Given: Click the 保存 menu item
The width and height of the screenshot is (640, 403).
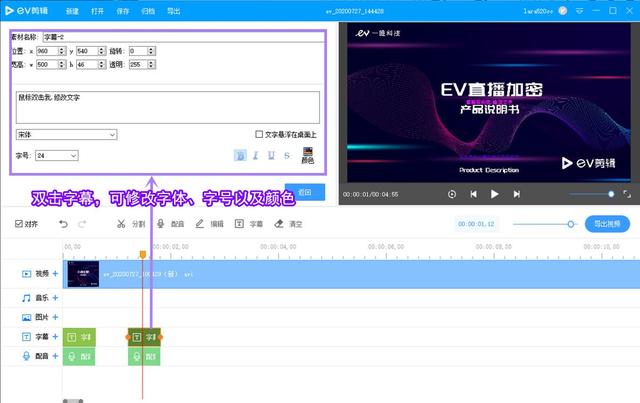Looking at the screenshot, I should [x=122, y=11].
